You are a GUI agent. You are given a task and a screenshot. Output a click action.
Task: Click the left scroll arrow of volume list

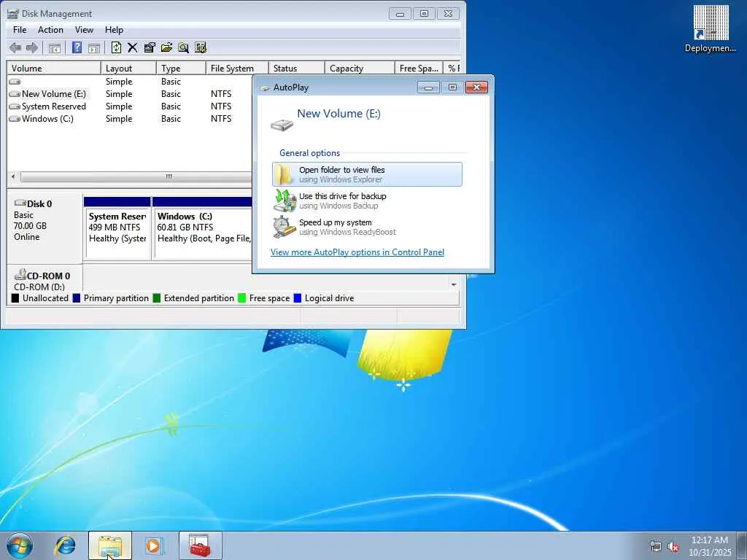click(13, 176)
